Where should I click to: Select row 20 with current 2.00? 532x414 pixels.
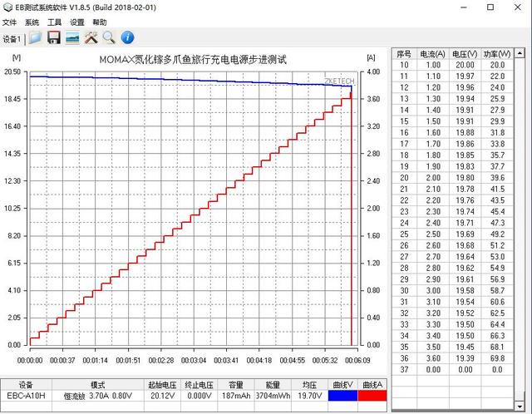(453, 177)
